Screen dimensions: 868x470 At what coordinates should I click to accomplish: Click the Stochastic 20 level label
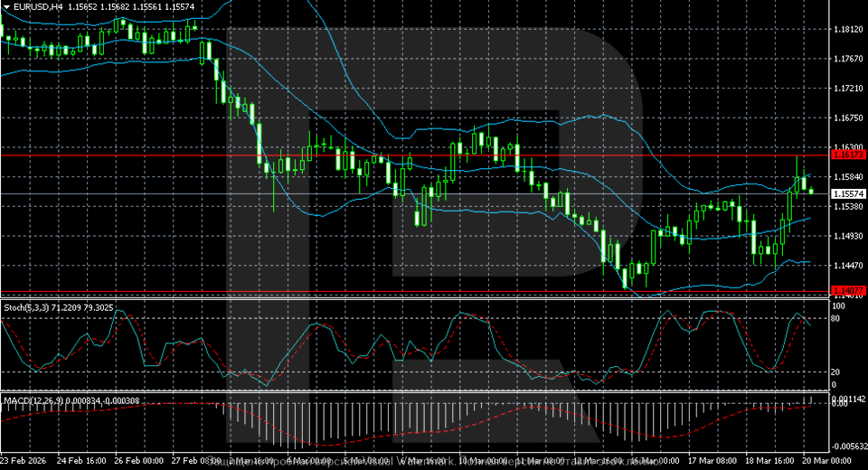click(x=836, y=371)
